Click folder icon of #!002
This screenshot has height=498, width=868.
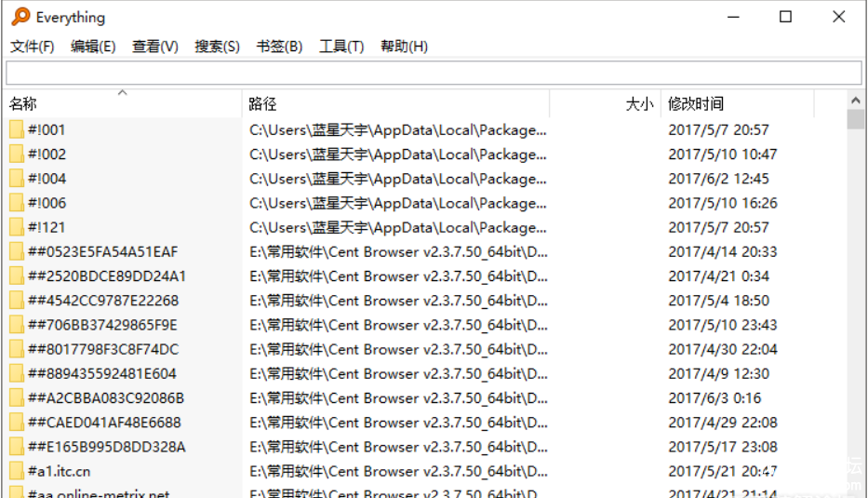pyautogui.click(x=17, y=154)
